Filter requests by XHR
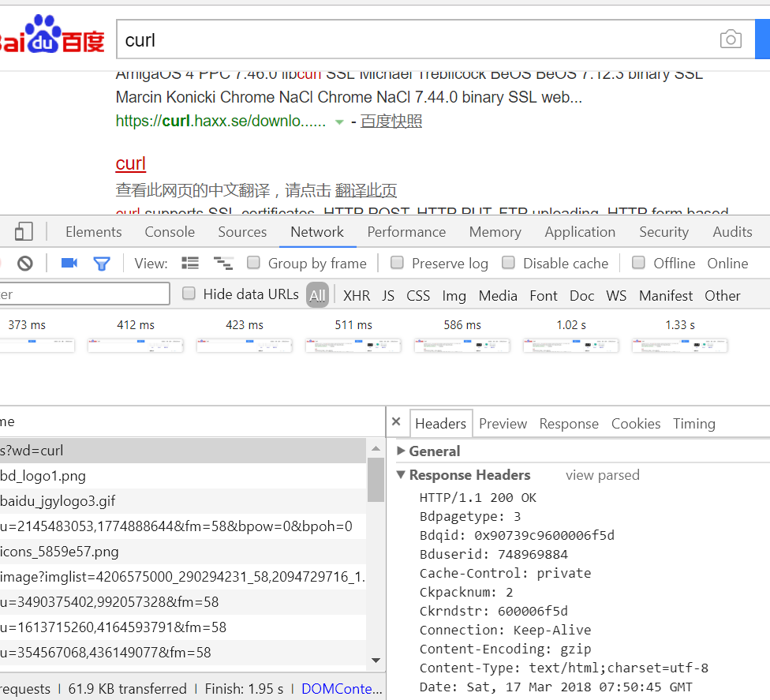The image size is (770, 700). (x=357, y=296)
